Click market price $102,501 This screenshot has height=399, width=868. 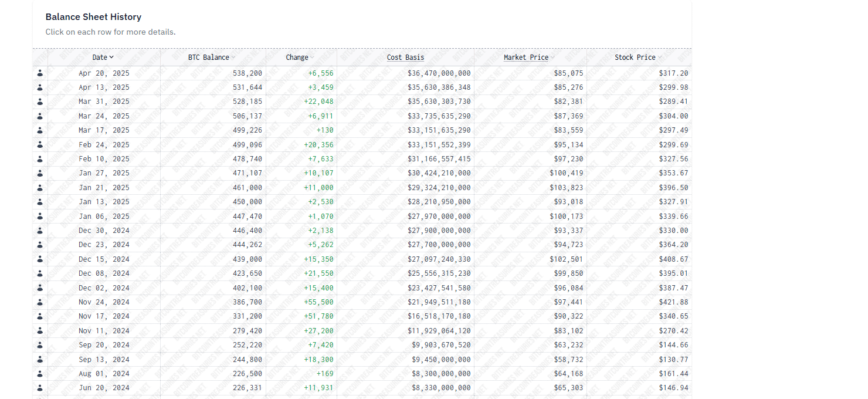click(567, 259)
